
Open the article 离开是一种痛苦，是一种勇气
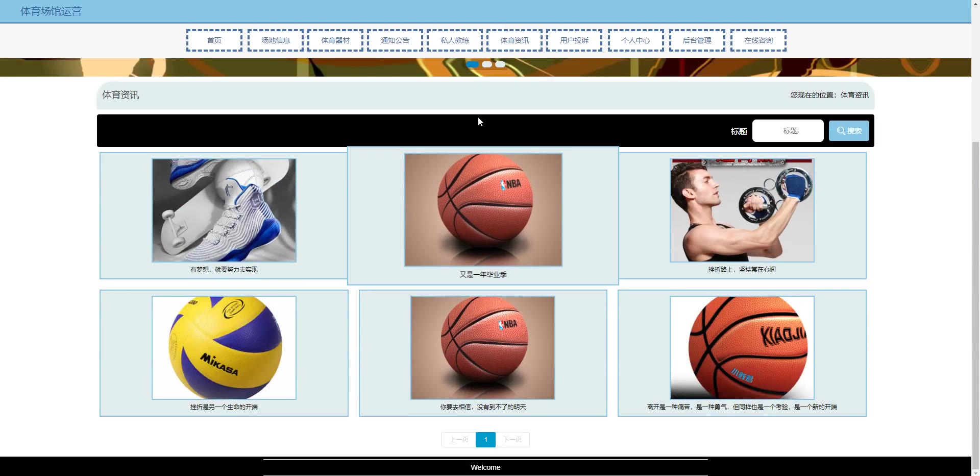coord(742,407)
